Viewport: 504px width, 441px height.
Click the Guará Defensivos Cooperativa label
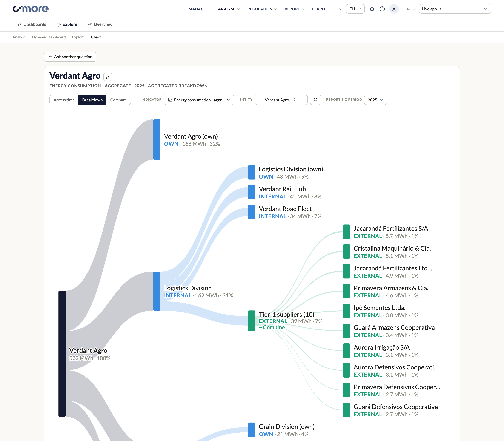(x=396, y=407)
